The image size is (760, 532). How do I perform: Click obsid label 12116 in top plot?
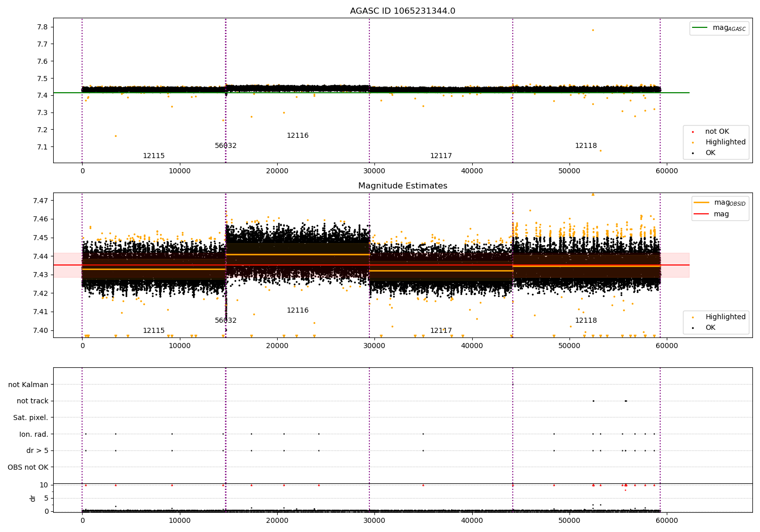click(297, 135)
